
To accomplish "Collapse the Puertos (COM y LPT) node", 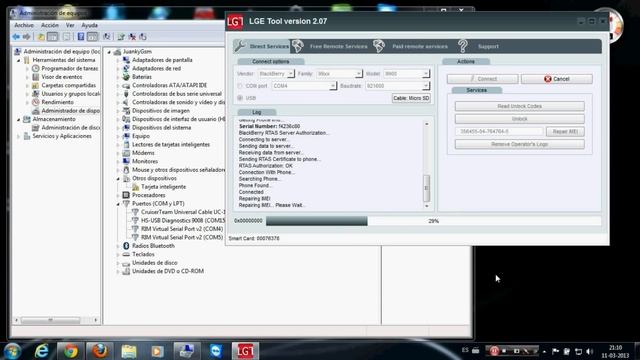I will point(118,204).
